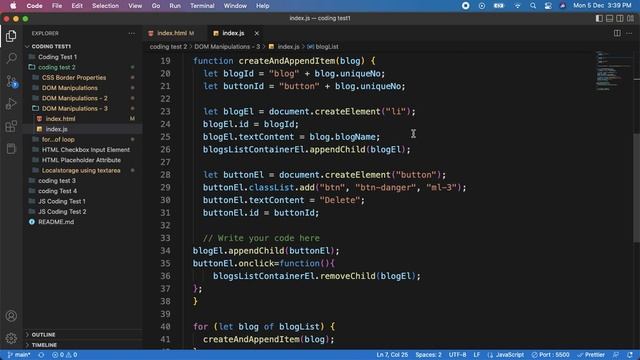Close the index.js editor tab
The height and width of the screenshot is (360, 640).
tap(256, 33)
